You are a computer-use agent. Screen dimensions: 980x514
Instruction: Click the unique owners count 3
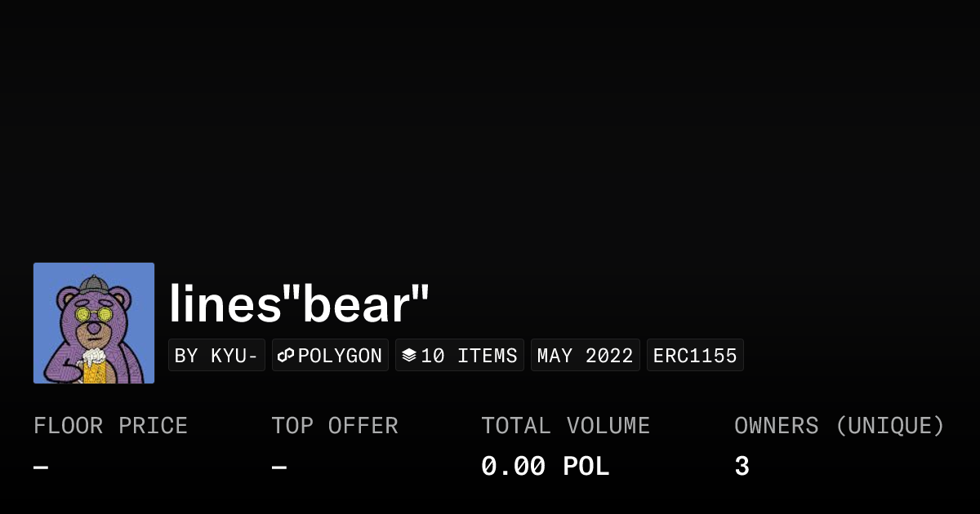pos(742,467)
